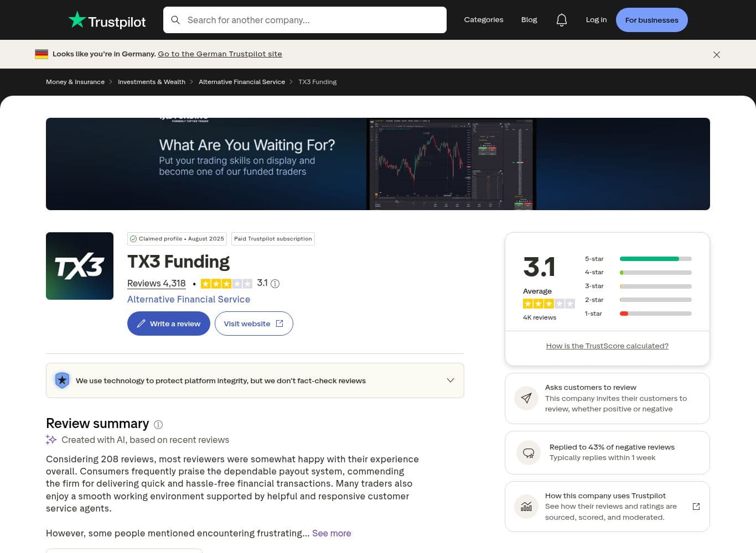Dismiss the Germany site banner
Image resolution: width=756 pixels, height=553 pixels.
point(717,54)
